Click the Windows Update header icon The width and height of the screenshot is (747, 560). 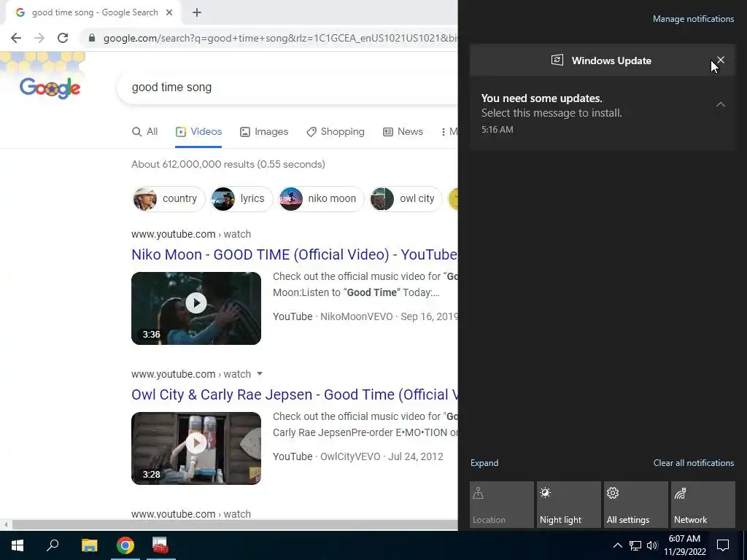[x=557, y=60]
